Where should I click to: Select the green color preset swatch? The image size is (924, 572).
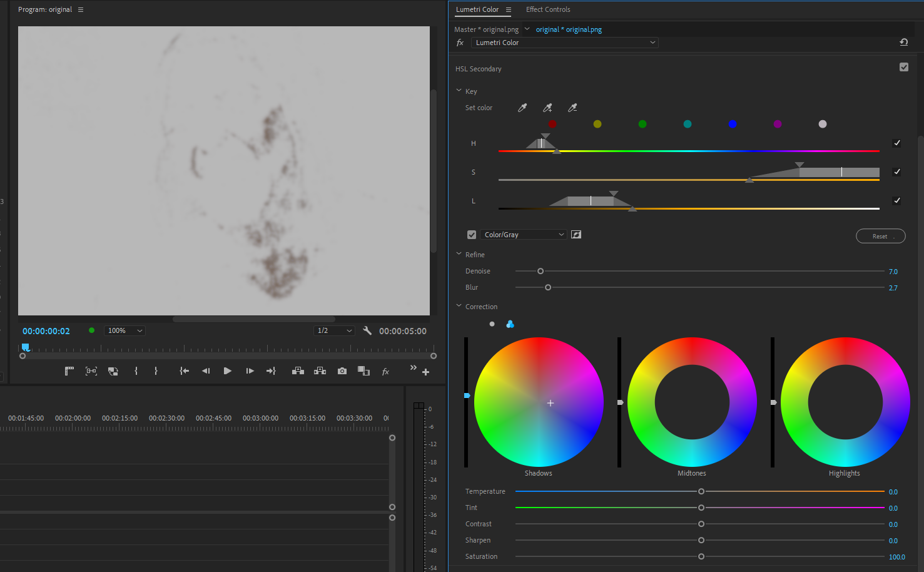pyautogui.click(x=642, y=124)
